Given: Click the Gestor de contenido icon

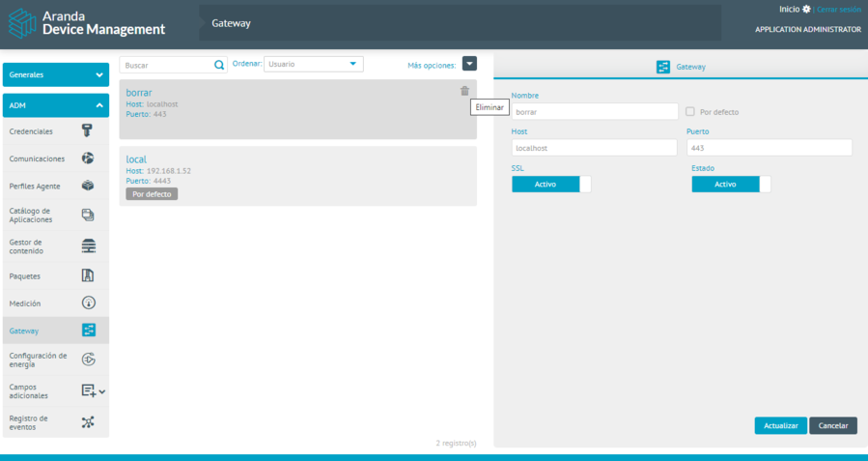Looking at the screenshot, I should pos(88,245).
